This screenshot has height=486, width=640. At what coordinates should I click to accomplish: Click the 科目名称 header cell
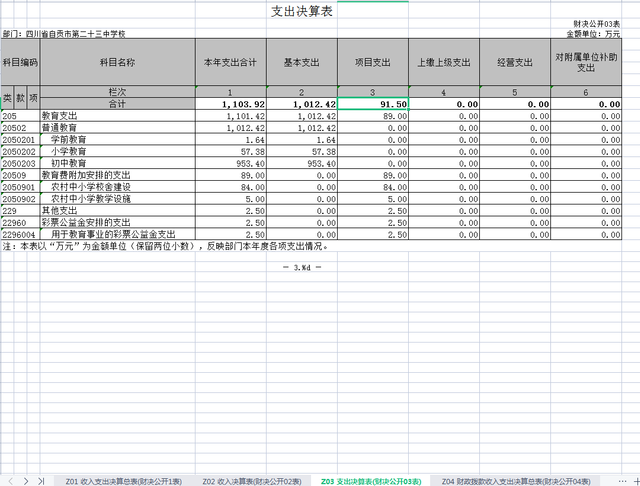(x=117, y=62)
